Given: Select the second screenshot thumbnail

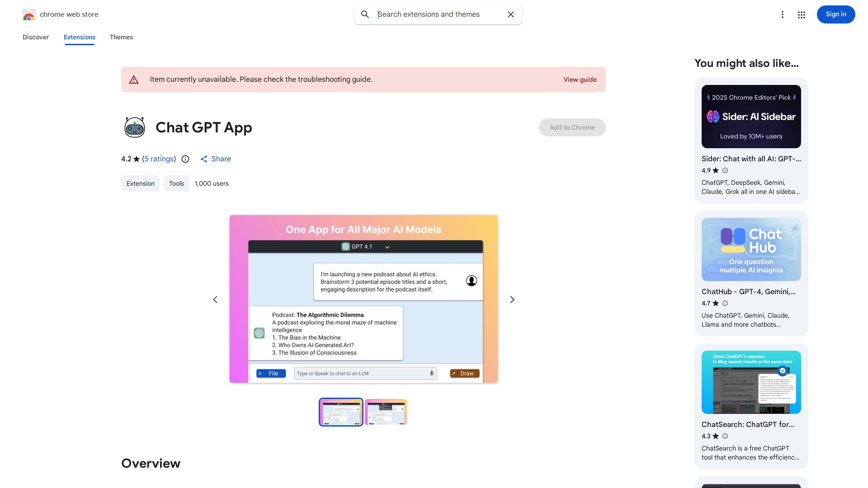Looking at the screenshot, I should coord(386,412).
